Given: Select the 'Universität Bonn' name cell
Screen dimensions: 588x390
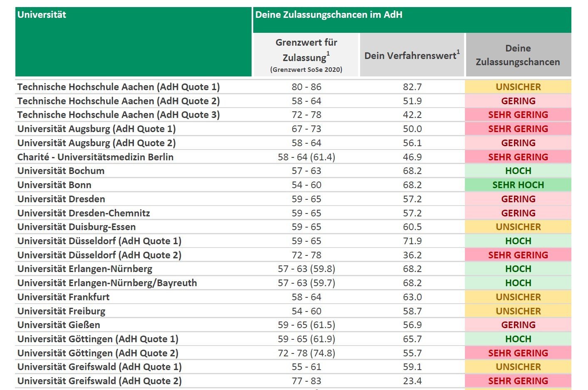Looking at the screenshot, I should [54, 185].
